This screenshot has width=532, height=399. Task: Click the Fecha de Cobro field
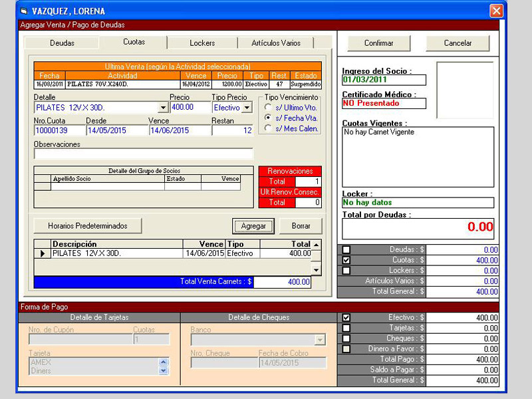coord(293,362)
